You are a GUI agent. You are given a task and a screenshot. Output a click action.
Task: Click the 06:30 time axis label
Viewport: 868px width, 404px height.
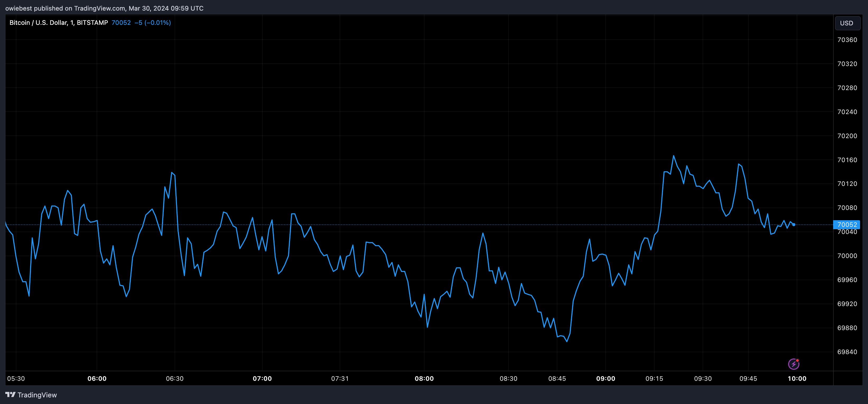(175, 378)
